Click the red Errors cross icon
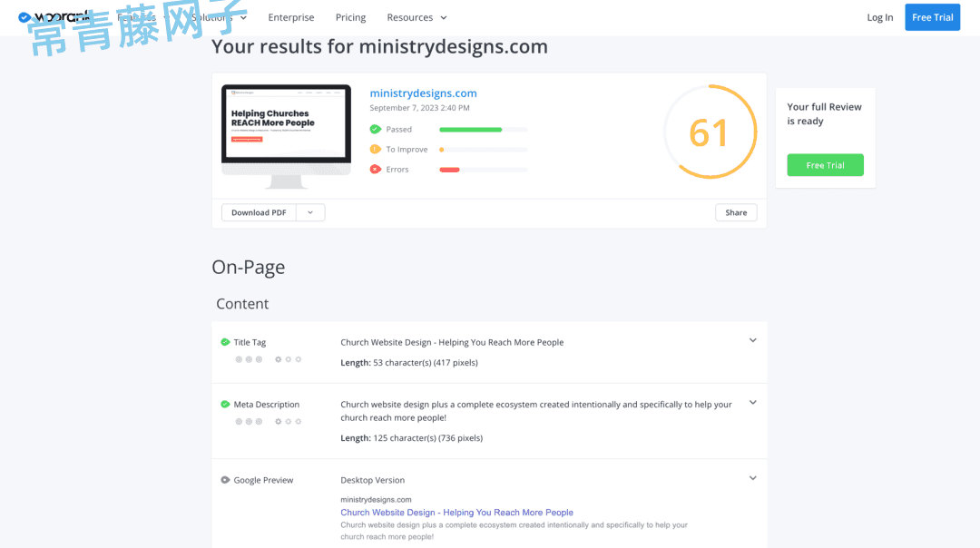The width and height of the screenshot is (980, 548). pyautogui.click(x=375, y=170)
